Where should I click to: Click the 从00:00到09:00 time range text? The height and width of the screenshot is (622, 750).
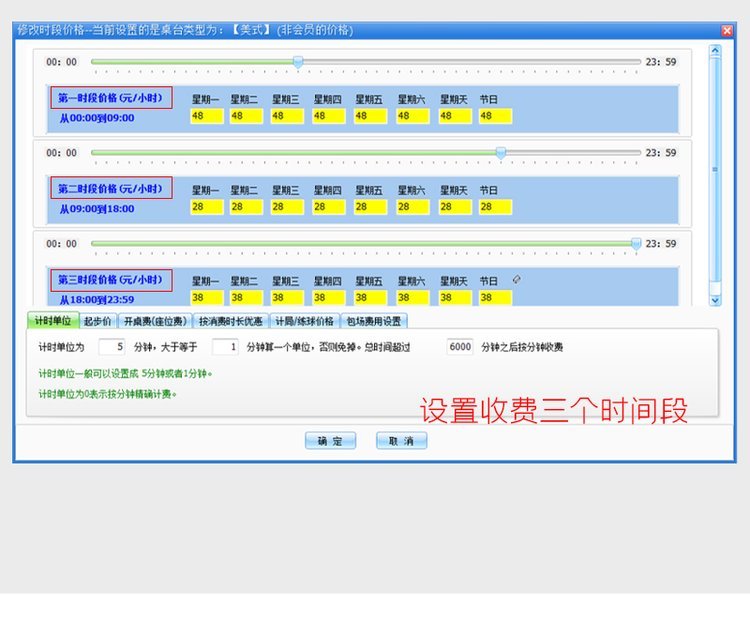(x=97, y=118)
